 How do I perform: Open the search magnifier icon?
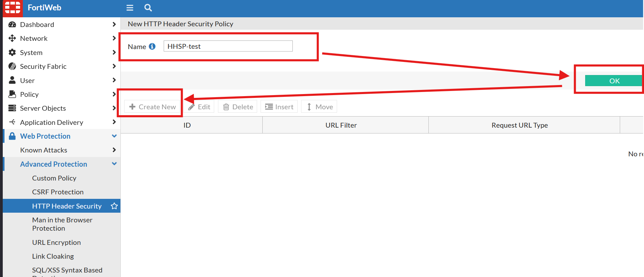click(148, 8)
